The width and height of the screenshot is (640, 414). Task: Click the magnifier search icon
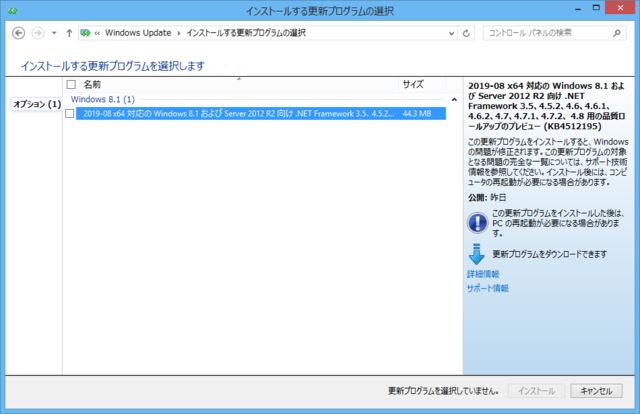point(617,33)
